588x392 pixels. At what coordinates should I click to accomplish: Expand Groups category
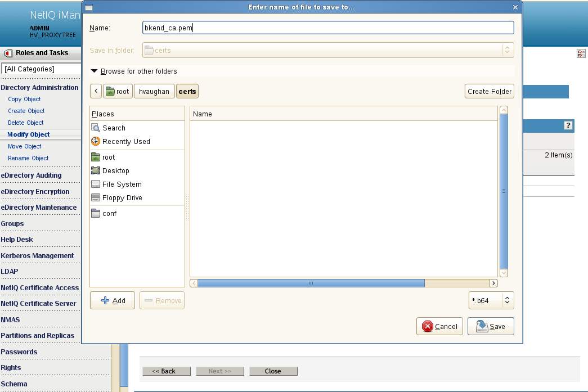pyautogui.click(x=12, y=224)
